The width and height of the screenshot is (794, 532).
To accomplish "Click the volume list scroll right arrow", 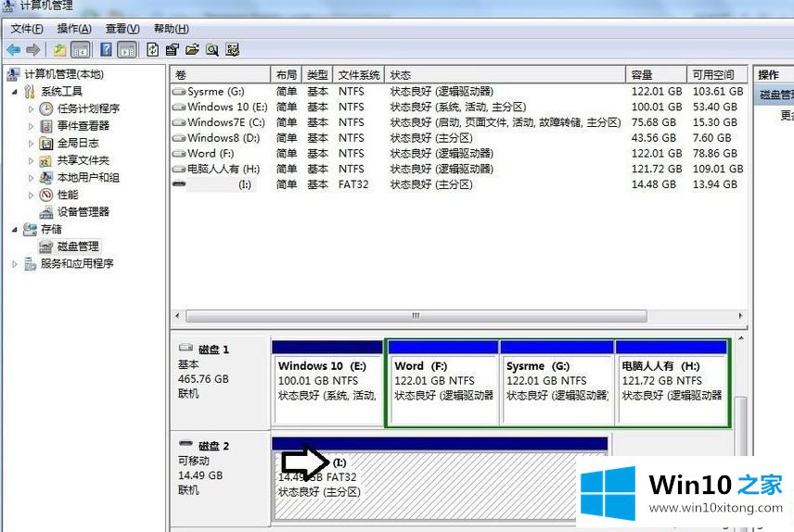I will coord(740,316).
